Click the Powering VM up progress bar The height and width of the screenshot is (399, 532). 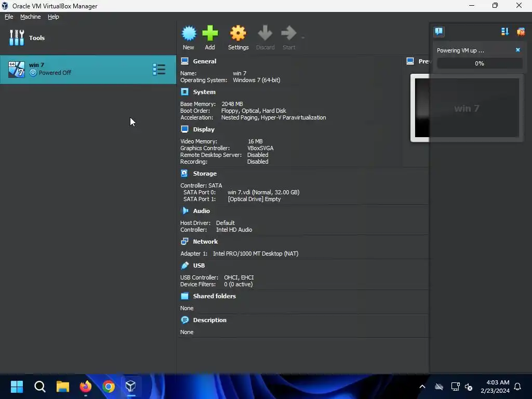click(x=480, y=63)
